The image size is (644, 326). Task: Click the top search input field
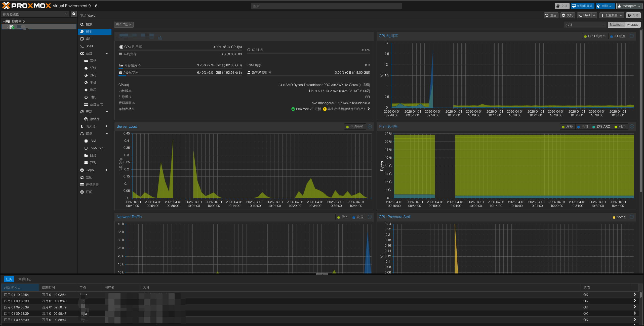point(326,6)
